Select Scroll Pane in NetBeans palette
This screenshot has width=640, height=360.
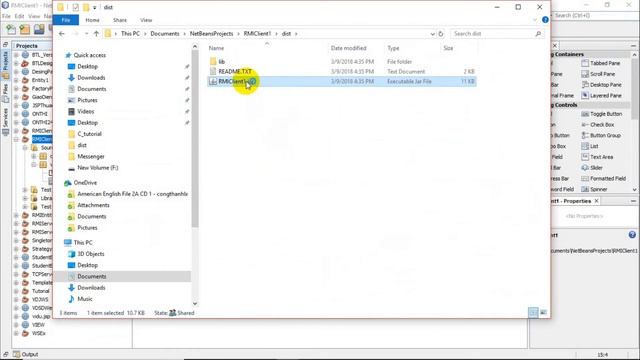(598, 74)
